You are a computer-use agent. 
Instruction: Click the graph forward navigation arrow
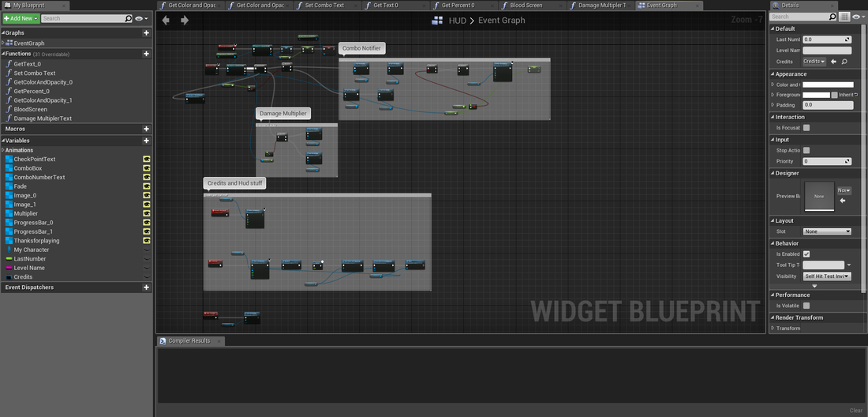[x=185, y=20]
